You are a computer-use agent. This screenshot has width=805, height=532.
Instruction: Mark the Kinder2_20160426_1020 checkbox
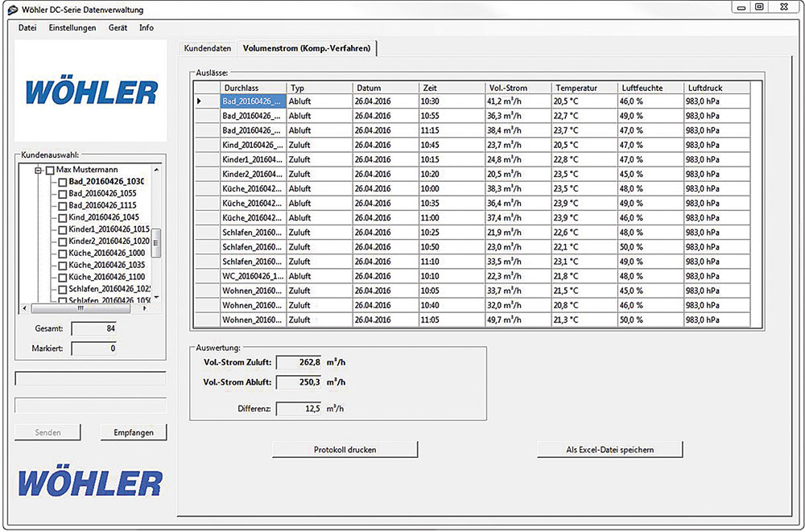[62, 241]
